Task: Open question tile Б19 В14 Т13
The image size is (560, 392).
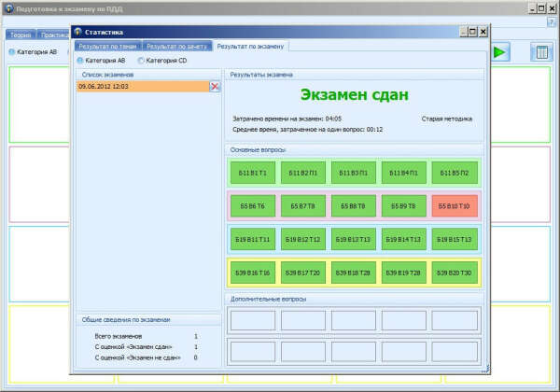Action: click(x=404, y=239)
